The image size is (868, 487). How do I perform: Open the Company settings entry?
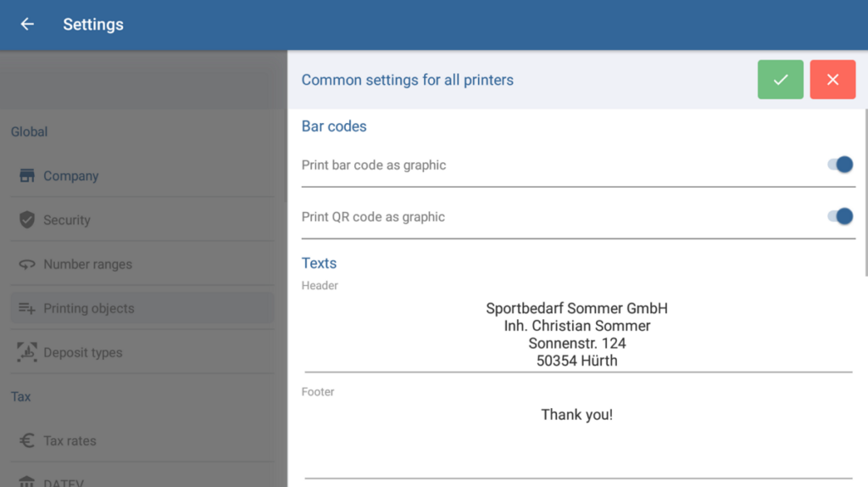71,176
